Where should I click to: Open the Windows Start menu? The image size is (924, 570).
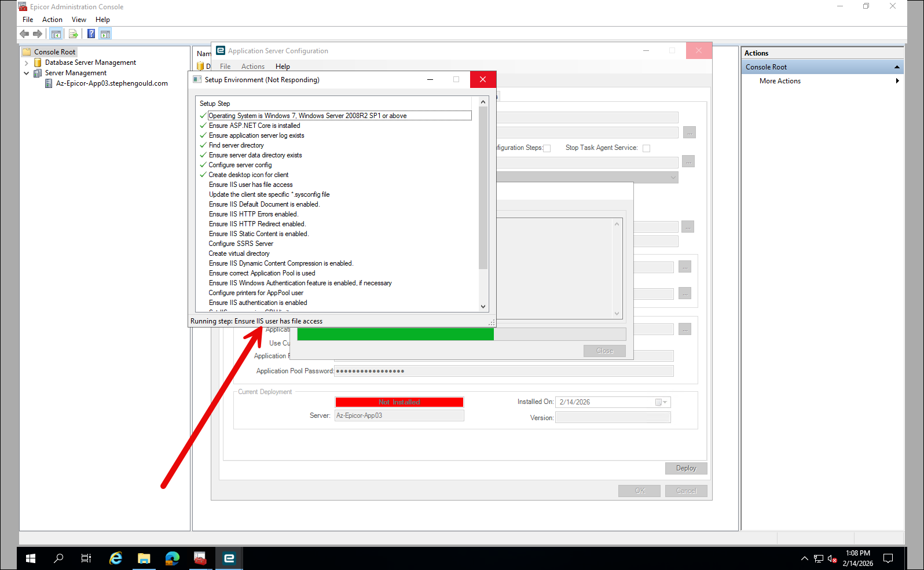pyautogui.click(x=31, y=558)
